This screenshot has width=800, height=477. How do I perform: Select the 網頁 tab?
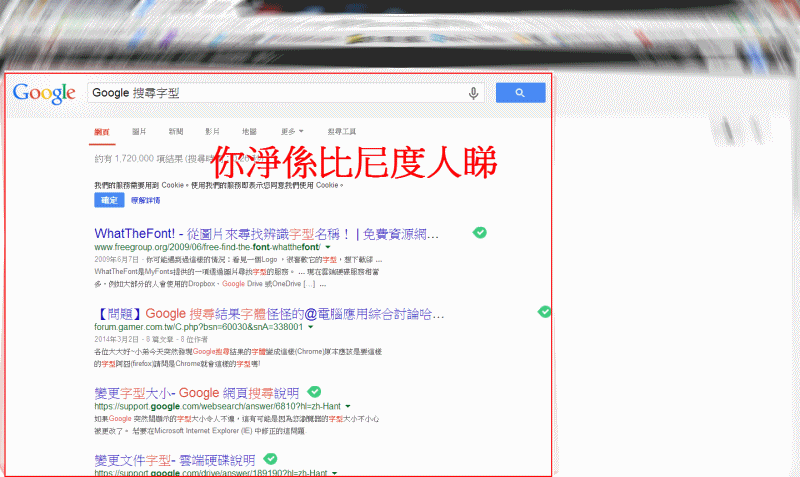tap(102, 132)
